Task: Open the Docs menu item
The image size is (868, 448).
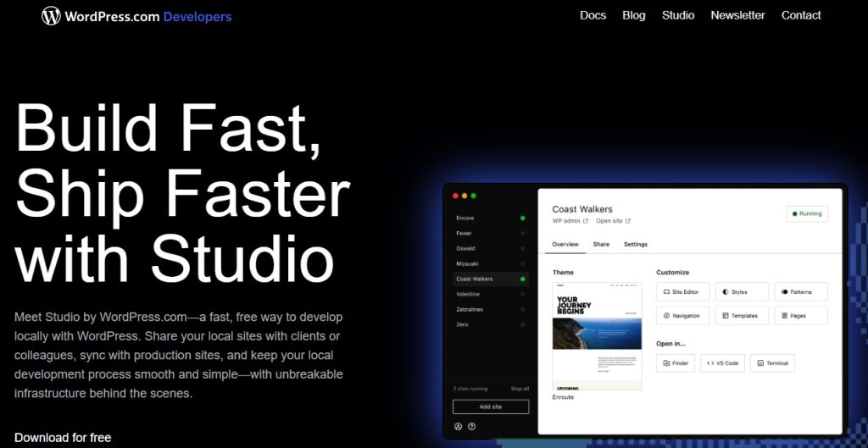Action: coord(593,15)
